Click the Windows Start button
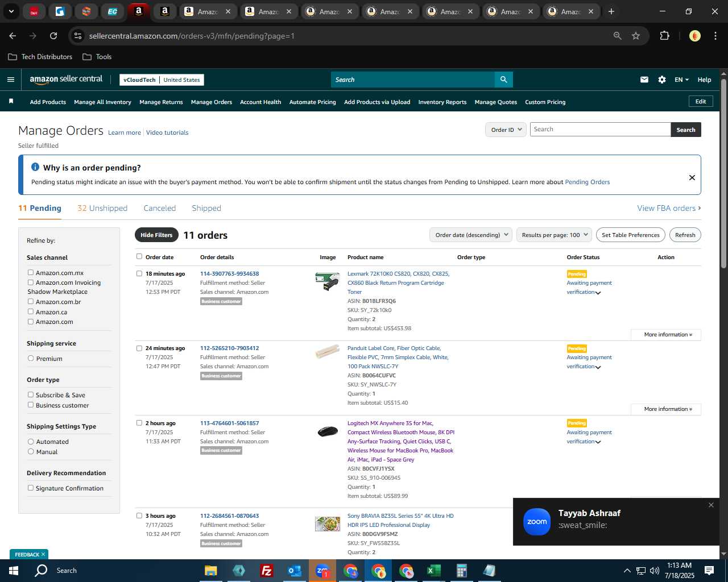Image resolution: width=728 pixels, height=582 pixels. [14, 571]
